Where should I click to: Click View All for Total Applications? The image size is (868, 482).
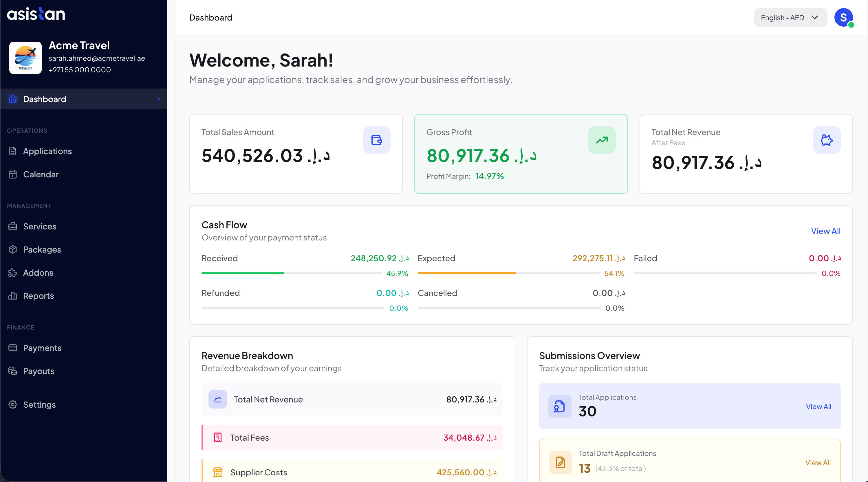click(818, 406)
